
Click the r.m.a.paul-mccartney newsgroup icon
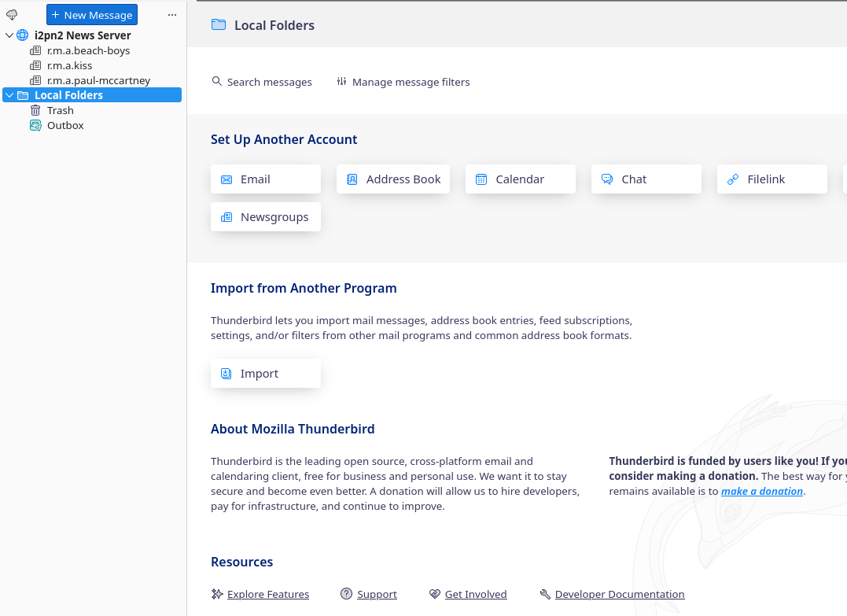35,80
